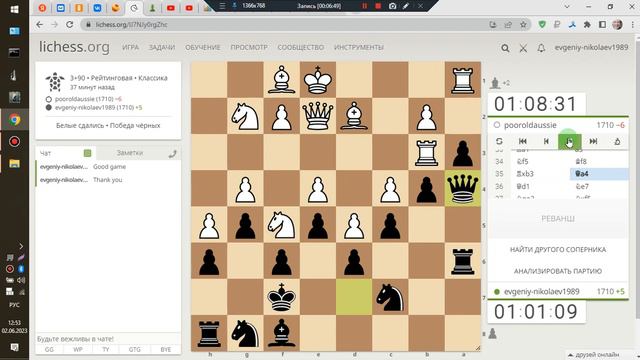The width and height of the screenshot is (640, 360).
Task: Open the recorder pencil draw tool
Action: point(406,6)
